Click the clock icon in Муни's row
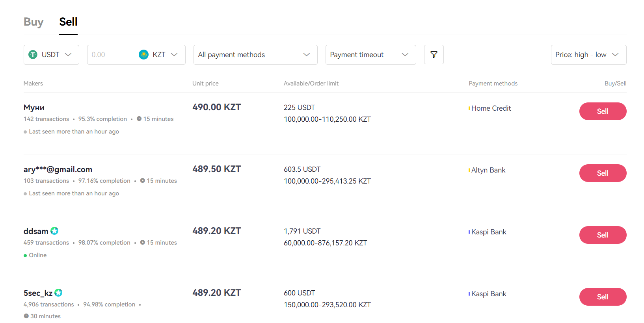Image resolution: width=644 pixels, height=323 pixels. click(x=139, y=119)
